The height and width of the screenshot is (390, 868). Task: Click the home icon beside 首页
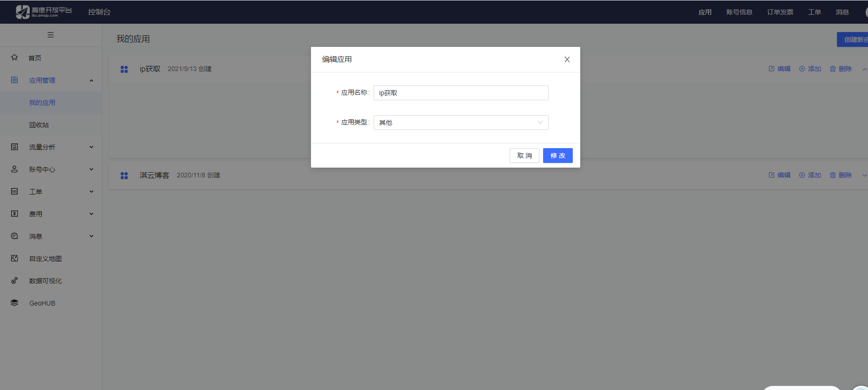[x=14, y=58]
